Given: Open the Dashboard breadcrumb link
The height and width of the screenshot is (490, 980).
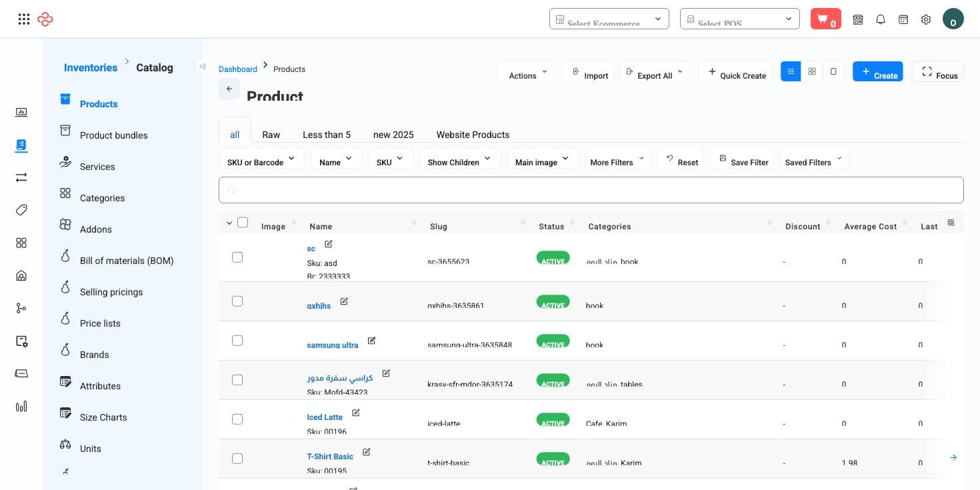Looking at the screenshot, I should tap(238, 69).
